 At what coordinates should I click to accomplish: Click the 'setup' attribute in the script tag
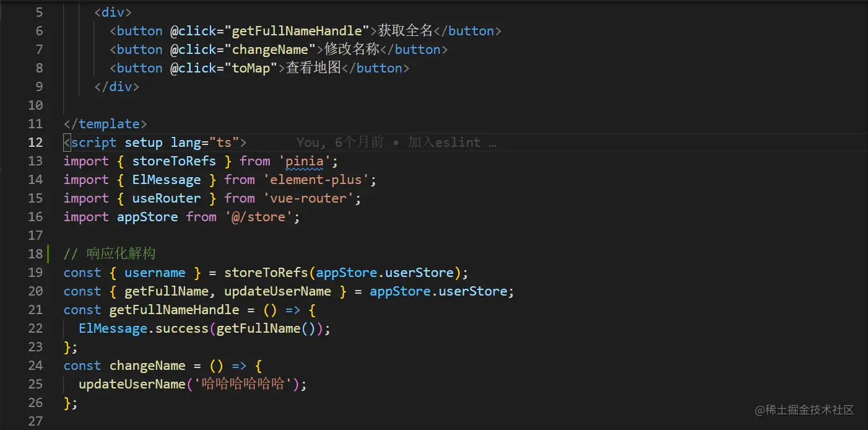point(144,143)
